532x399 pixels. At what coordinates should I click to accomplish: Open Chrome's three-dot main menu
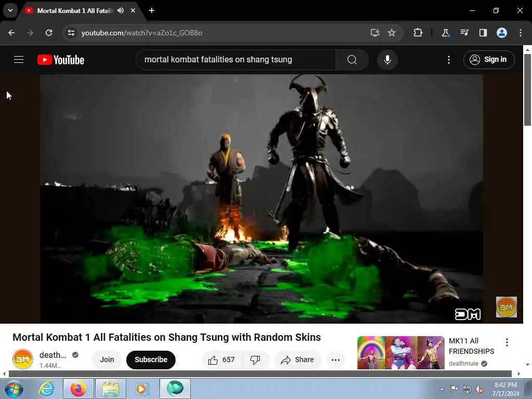pos(521,33)
